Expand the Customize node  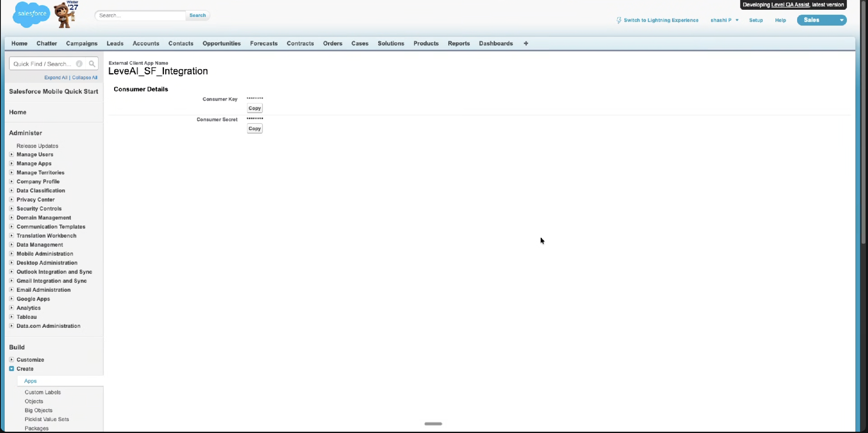11,360
